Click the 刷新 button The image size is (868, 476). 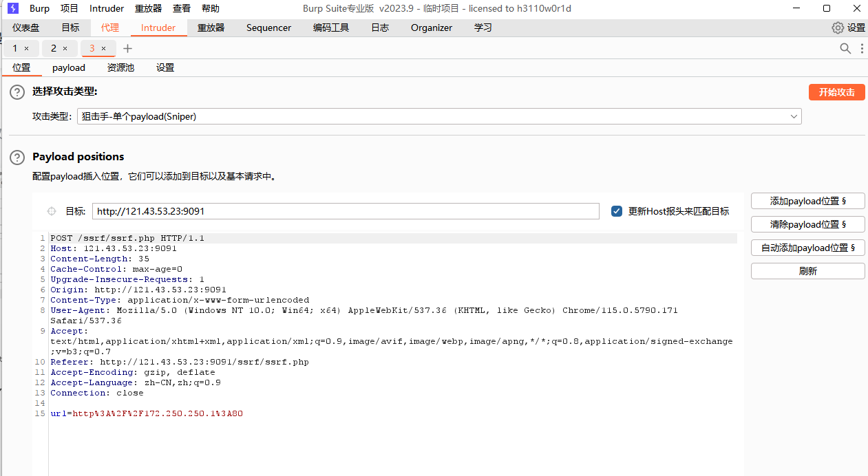(x=807, y=271)
